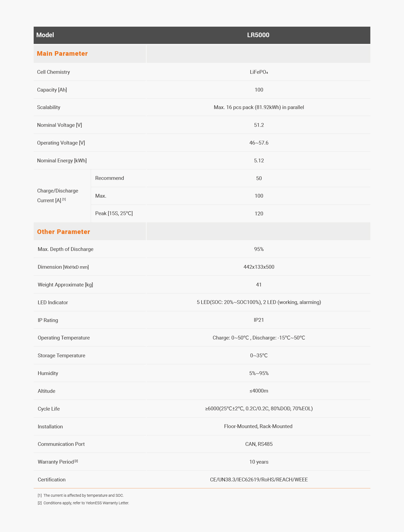Select the Nominal Energy value 5.12
The image size is (404, 532).
(259, 161)
